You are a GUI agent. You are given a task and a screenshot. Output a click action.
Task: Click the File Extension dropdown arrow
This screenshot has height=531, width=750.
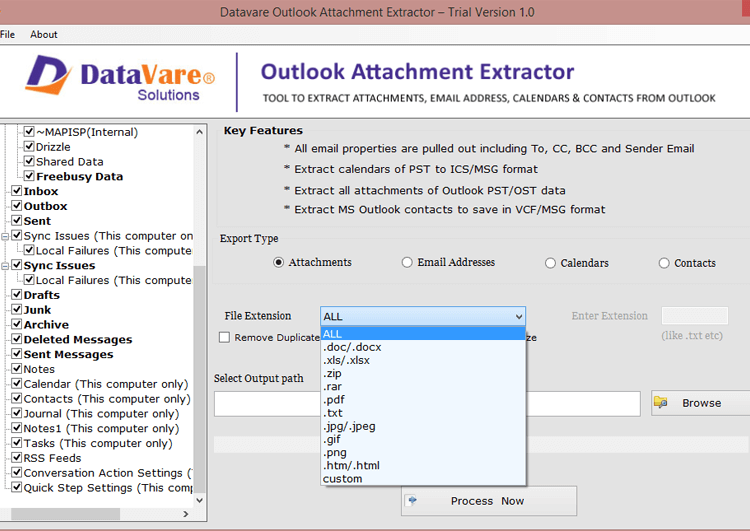(x=518, y=316)
